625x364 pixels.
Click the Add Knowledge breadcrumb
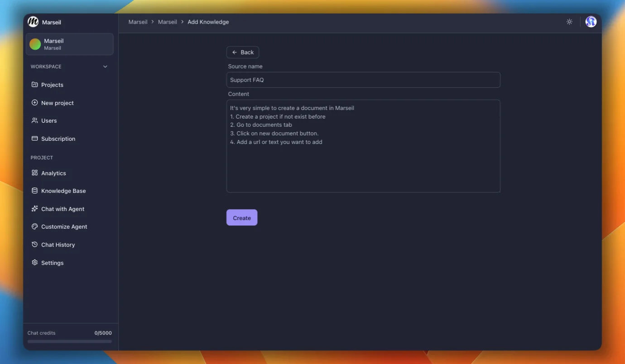click(x=208, y=22)
